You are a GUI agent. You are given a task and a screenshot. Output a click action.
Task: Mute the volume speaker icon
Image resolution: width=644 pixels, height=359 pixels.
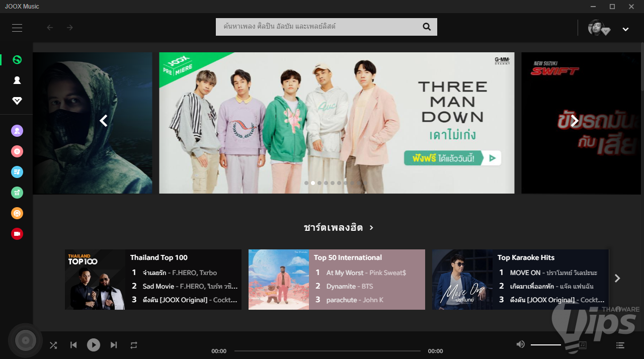pyautogui.click(x=520, y=344)
